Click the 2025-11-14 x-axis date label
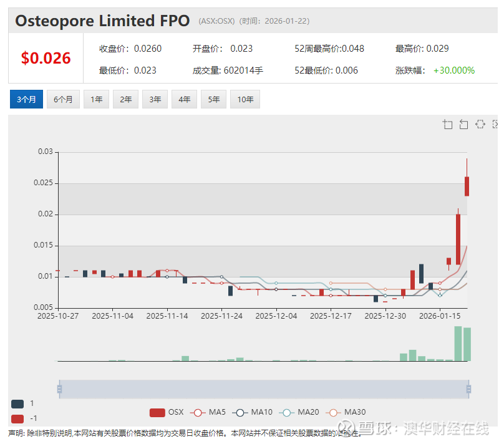This screenshot has width=504, height=444. (167, 316)
